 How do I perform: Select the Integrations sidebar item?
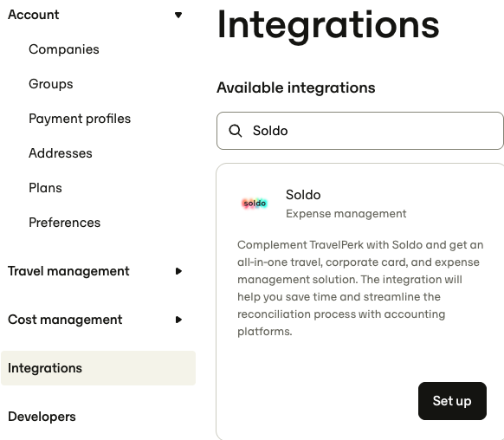[98, 368]
